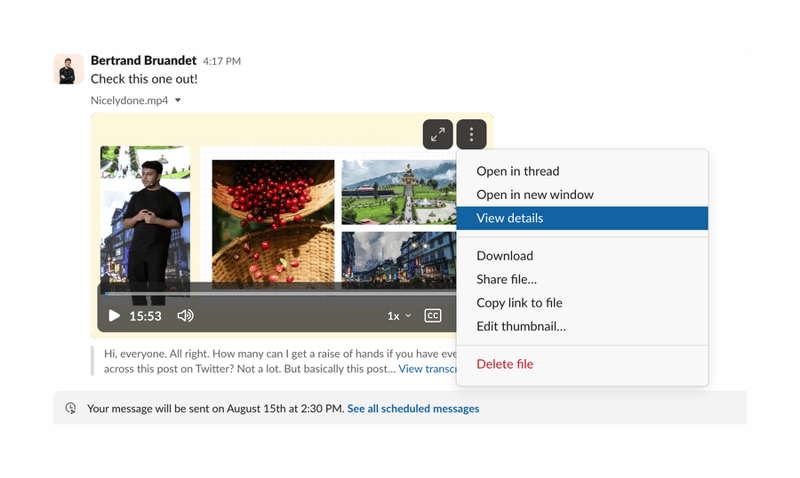Play the Nicelydone.mp4 video
The image size is (800, 478).
point(114,316)
